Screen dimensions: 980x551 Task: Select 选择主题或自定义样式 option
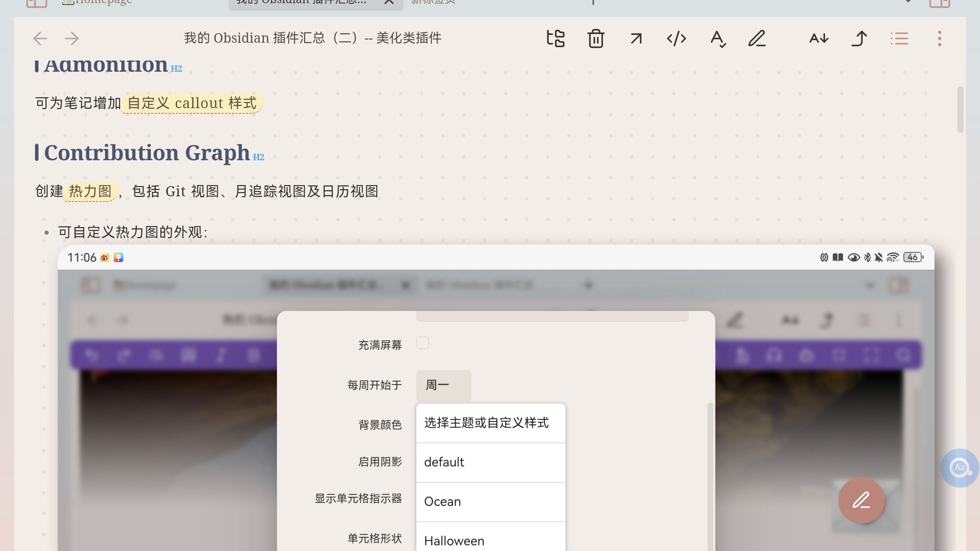(x=491, y=423)
